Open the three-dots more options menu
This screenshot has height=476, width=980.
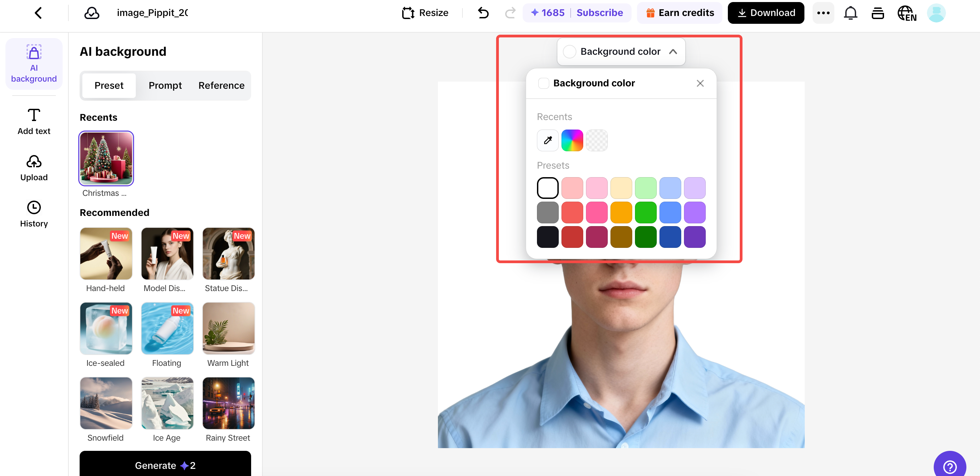(x=823, y=13)
